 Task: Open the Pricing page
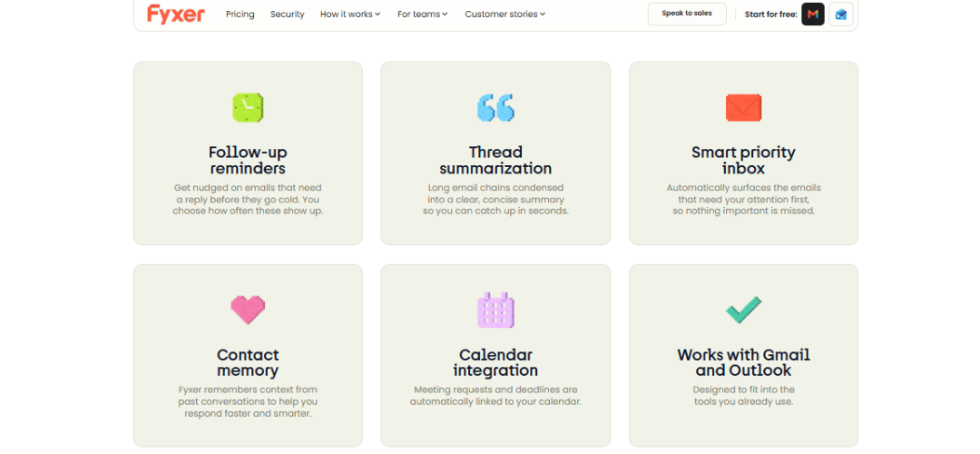(x=240, y=15)
